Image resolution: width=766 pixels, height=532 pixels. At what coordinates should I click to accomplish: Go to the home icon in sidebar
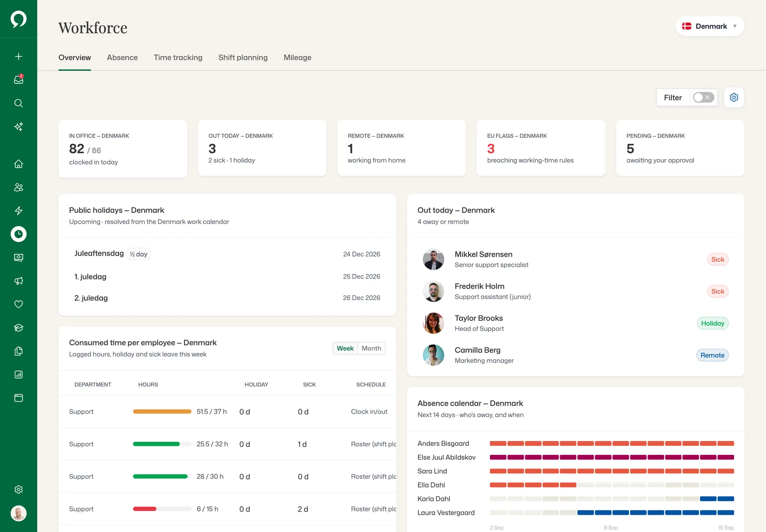(19, 164)
